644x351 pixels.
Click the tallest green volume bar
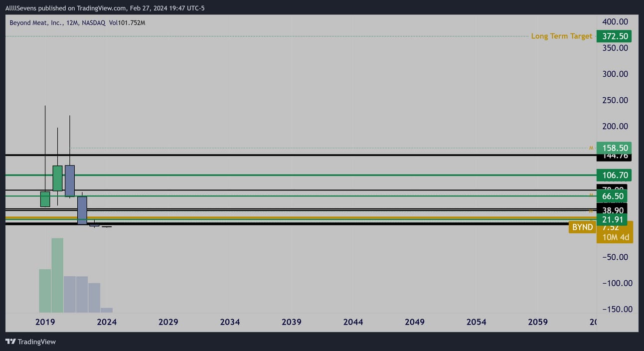[57, 275]
